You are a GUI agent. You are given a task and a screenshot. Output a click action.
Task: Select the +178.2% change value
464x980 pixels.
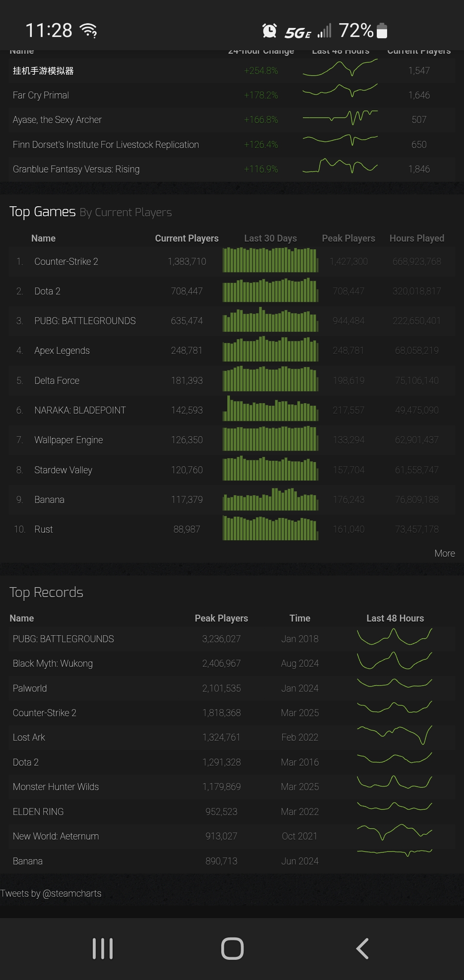coord(261,95)
